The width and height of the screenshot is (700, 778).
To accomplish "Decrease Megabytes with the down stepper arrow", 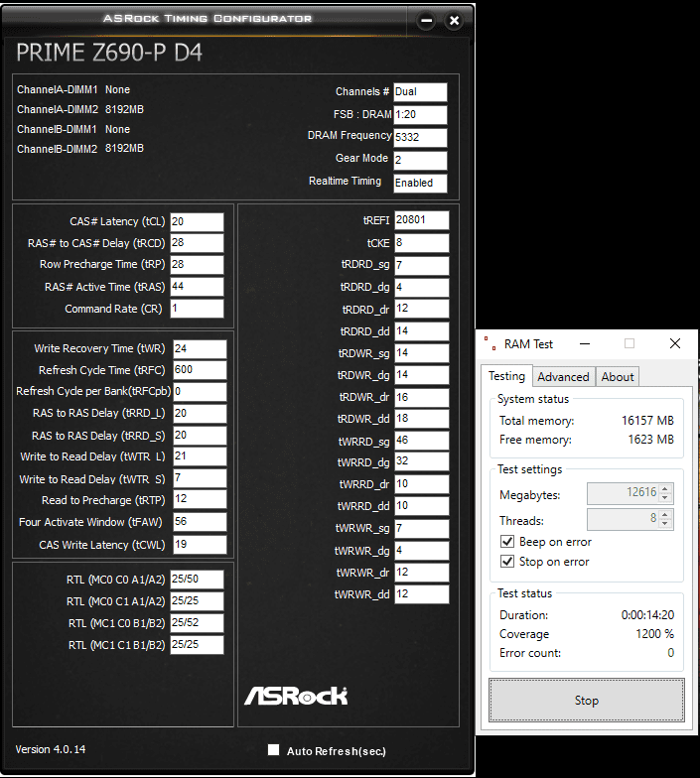I will (x=665, y=498).
